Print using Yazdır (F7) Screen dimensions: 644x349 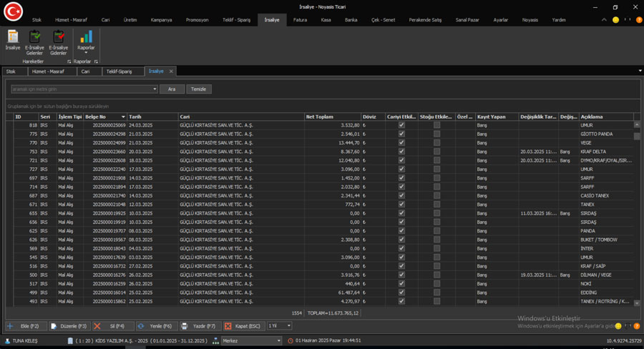point(200,326)
